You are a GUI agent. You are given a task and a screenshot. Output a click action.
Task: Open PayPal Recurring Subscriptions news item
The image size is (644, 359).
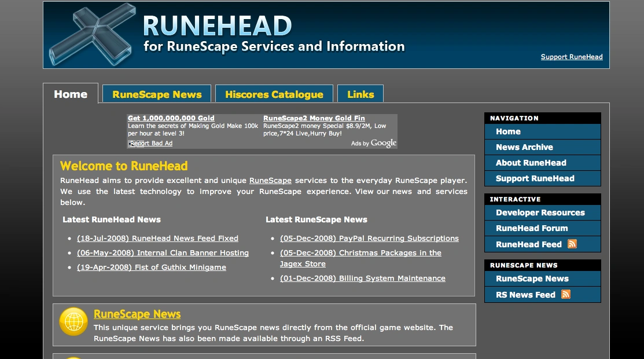369,238
